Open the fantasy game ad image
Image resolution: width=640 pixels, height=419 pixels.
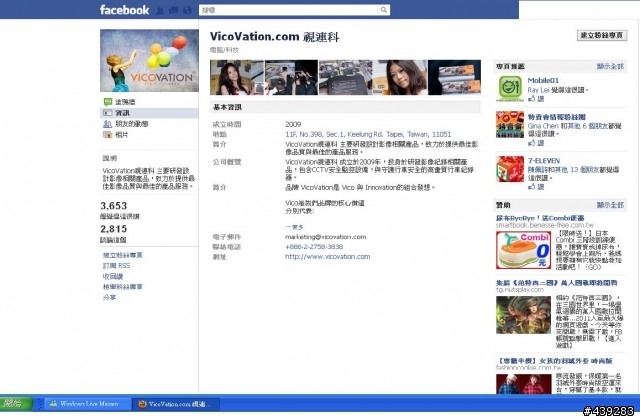coord(524,315)
